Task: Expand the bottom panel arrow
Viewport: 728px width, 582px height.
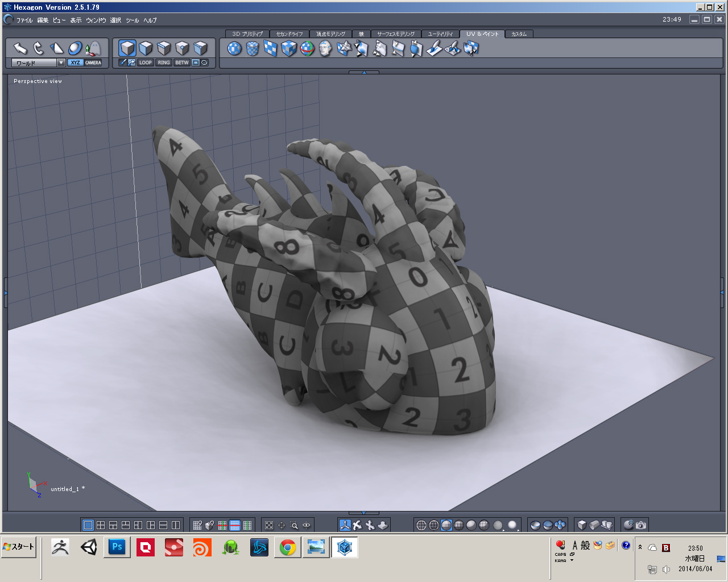Action: pyautogui.click(x=364, y=513)
